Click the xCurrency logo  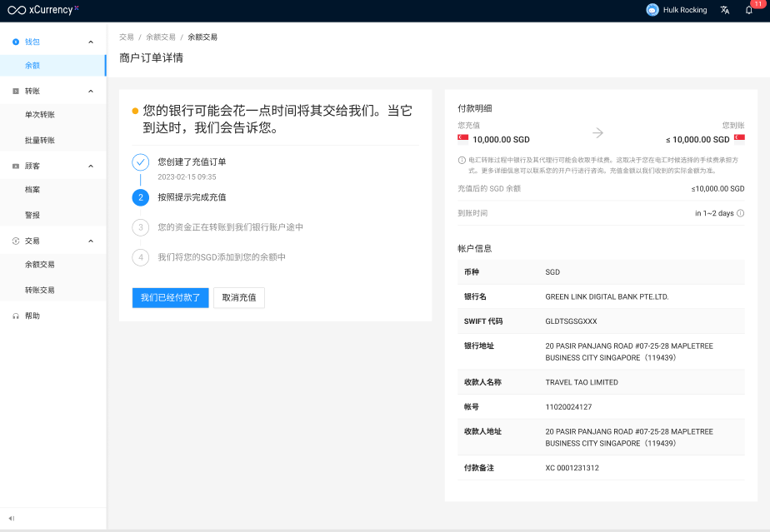pos(42,10)
